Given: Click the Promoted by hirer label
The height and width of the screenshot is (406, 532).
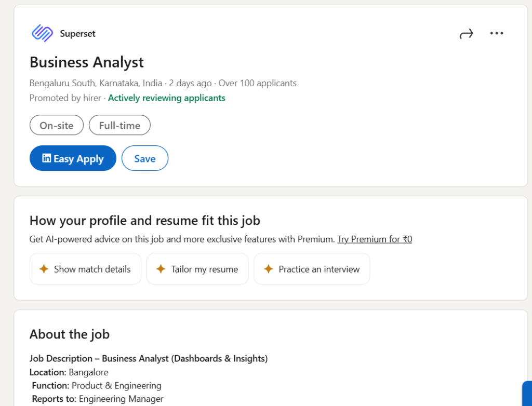Looking at the screenshot, I should (x=65, y=98).
